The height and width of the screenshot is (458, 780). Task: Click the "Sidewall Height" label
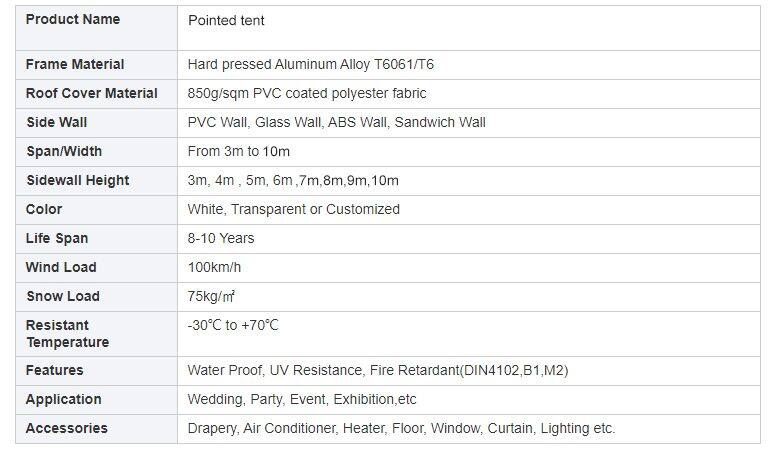point(78,180)
